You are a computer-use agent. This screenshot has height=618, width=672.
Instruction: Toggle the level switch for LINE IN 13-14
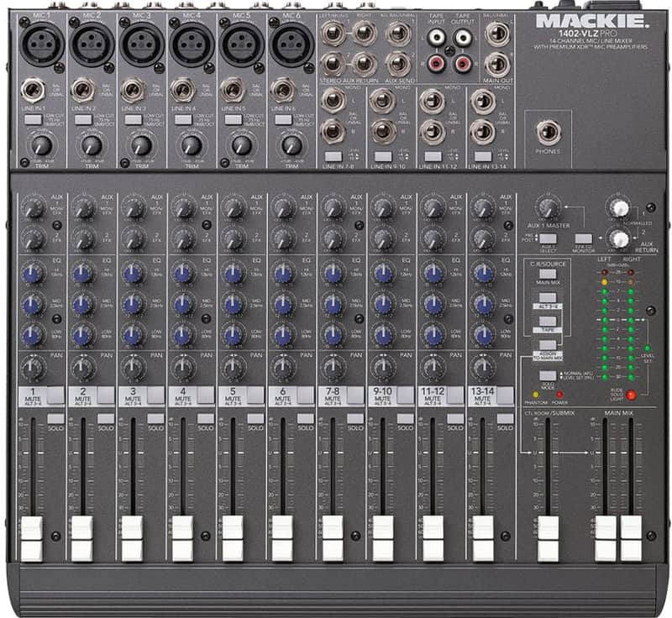pyautogui.click(x=483, y=156)
